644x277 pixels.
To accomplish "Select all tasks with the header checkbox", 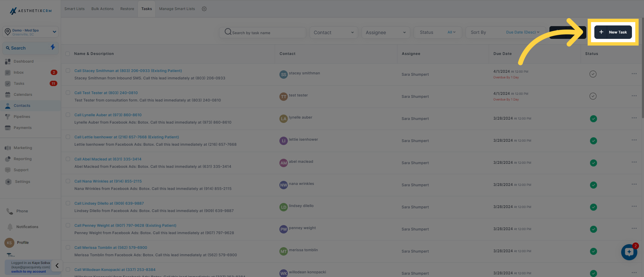I will tap(68, 54).
